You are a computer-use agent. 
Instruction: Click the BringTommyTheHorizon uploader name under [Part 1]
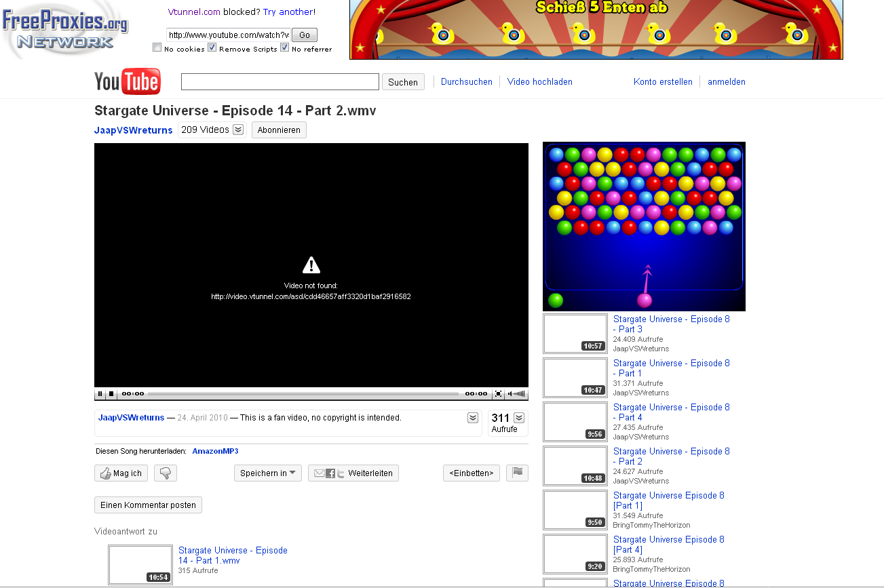point(651,525)
